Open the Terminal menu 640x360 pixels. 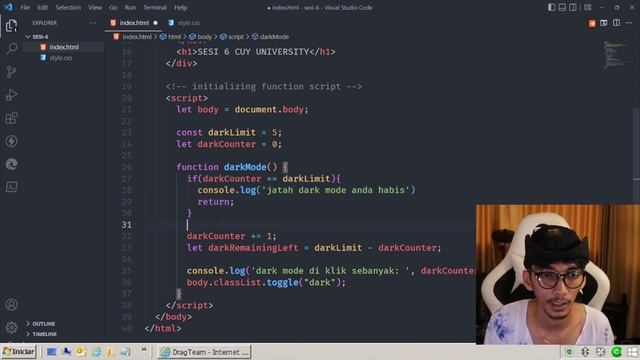point(155,7)
